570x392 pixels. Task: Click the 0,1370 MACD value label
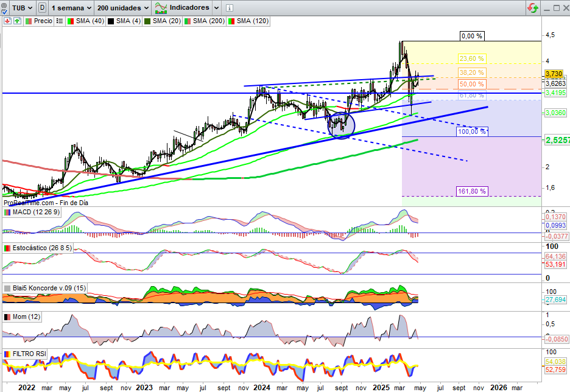click(x=555, y=217)
